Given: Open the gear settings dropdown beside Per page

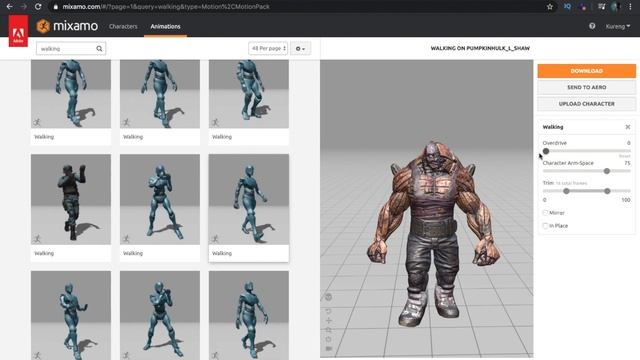Looking at the screenshot, I should click(x=300, y=49).
